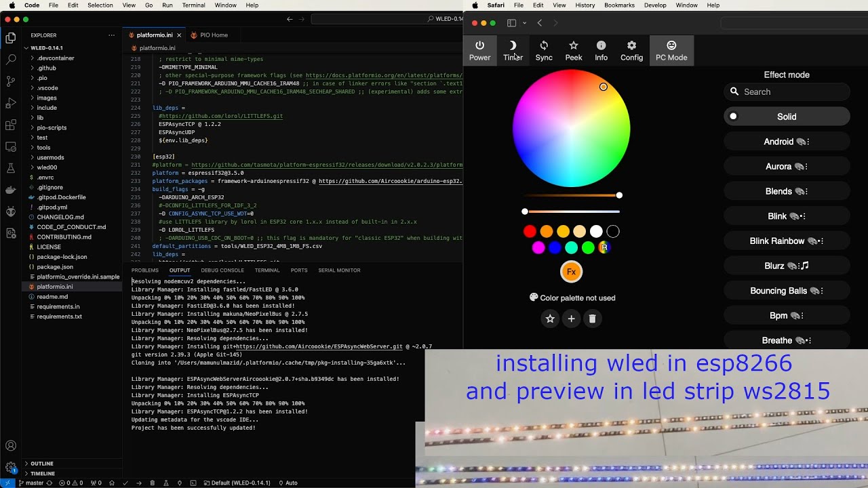
Task: Select Bouncing Balls effect
Action: (787, 291)
